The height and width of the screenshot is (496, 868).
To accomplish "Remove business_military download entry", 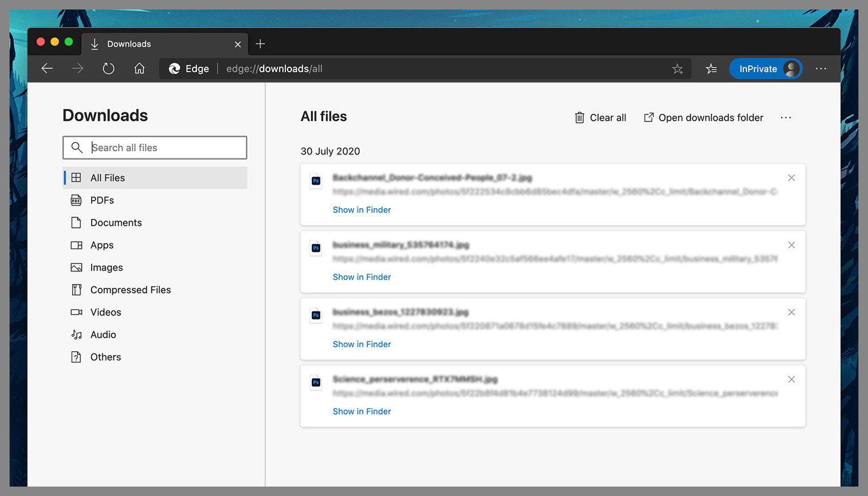I will 792,245.
